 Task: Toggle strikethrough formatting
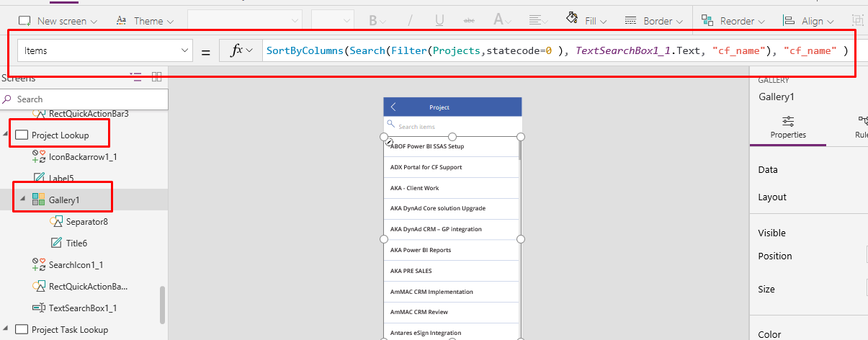pyautogui.click(x=469, y=21)
